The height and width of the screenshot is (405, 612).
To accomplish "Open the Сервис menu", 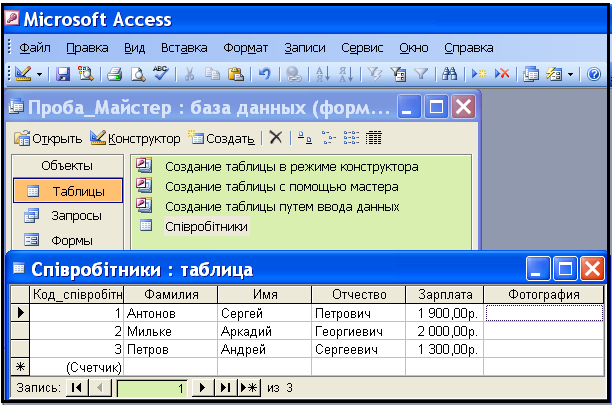I will (362, 48).
